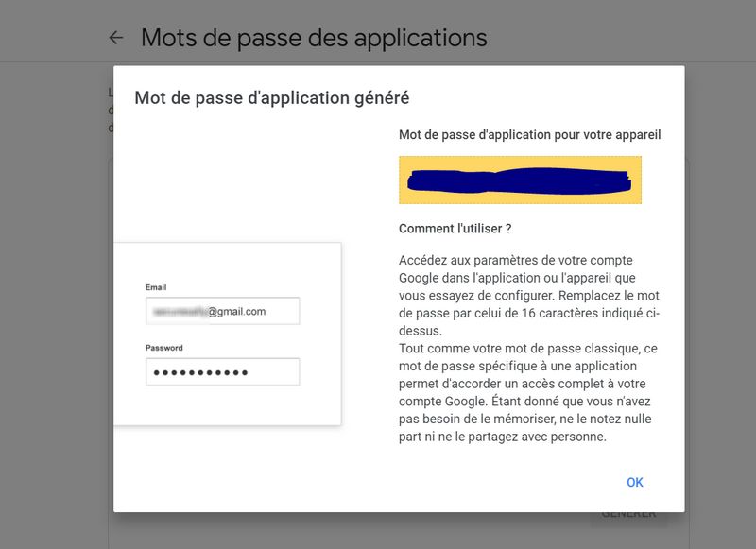Viewport: 756px width, 549px height.
Task: Click the blurred address before @gmail.com
Action: coord(180,311)
